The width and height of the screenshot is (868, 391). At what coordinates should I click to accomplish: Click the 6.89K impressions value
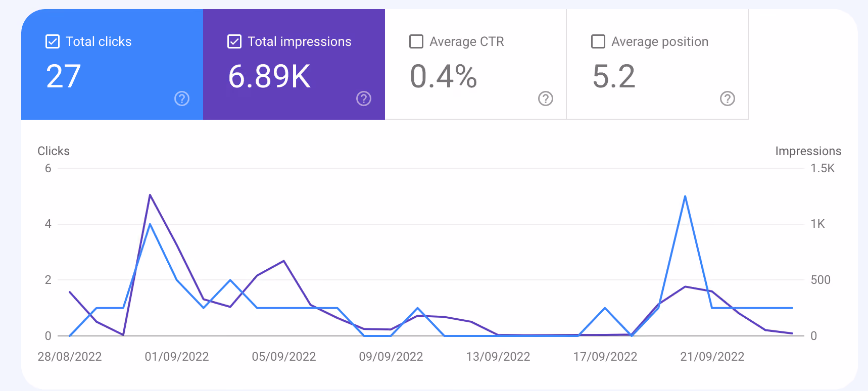coord(269,77)
